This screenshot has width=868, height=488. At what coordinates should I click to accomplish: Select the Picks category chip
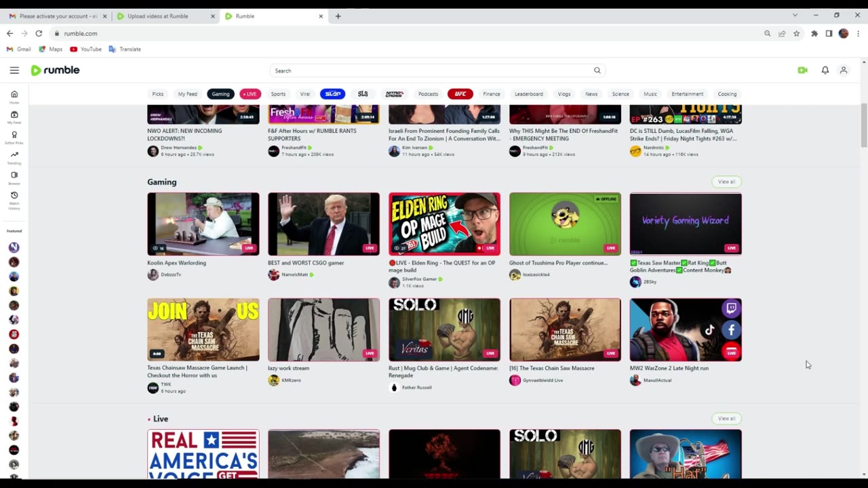(158, 94)
